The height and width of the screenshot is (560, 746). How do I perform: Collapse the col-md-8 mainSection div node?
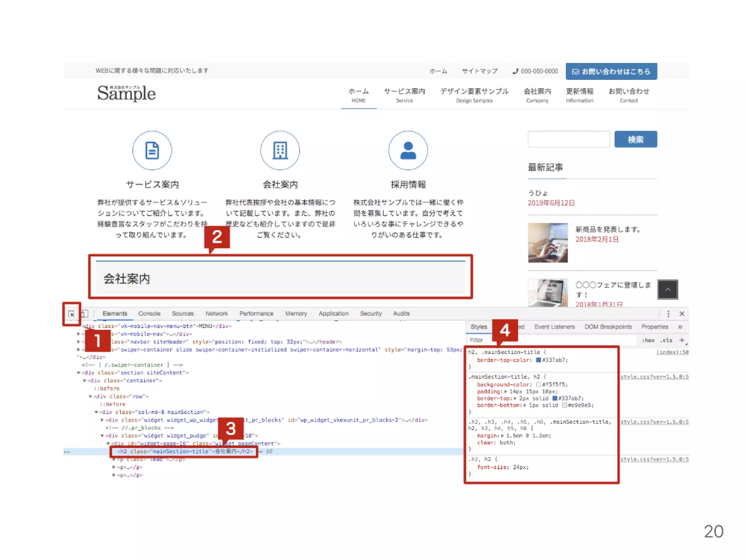coord(97,412)
